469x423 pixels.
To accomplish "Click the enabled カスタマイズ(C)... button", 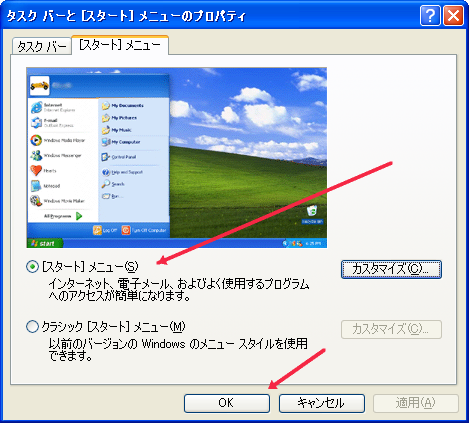I will click(391, 269).
